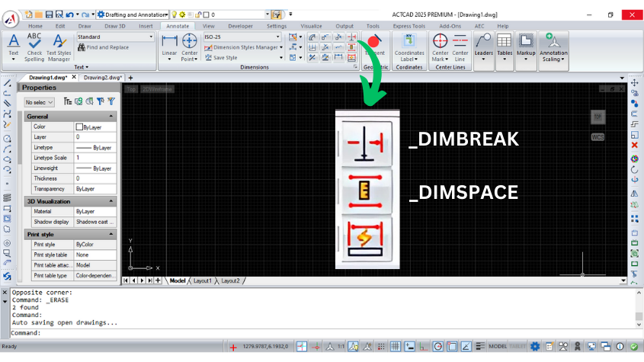Click the blue settings gear in status bar

tap(535, 347)
